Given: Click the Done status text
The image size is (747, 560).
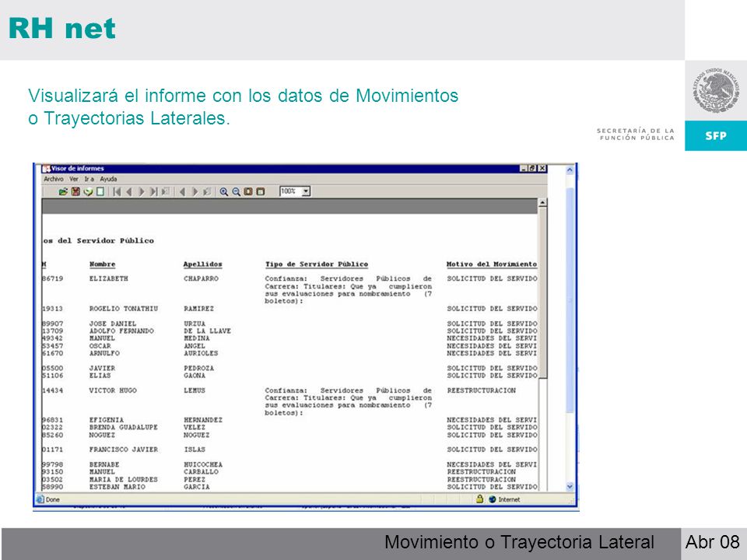Looking at the screenshot, I should (53, 499).
